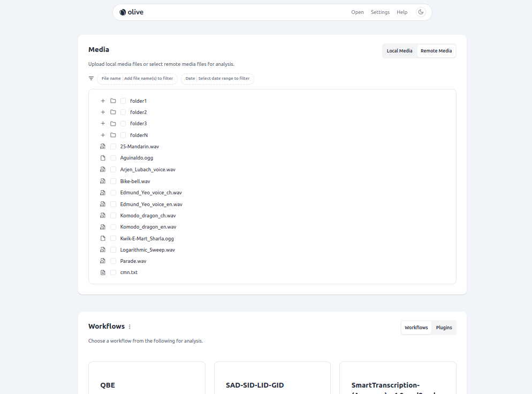Open the Workflows options via the kebab menu icon
This screenshot has height=394, width=532.
pyautogui.click(x=128, y=325)
